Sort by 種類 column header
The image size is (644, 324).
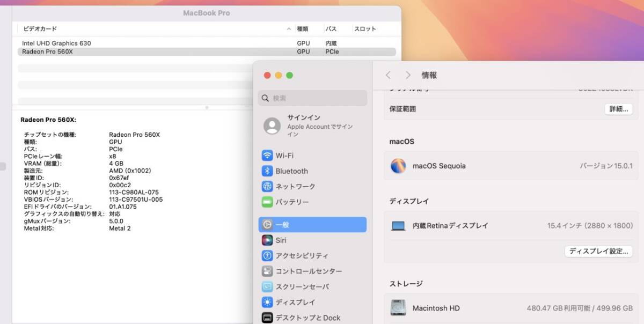303,29
